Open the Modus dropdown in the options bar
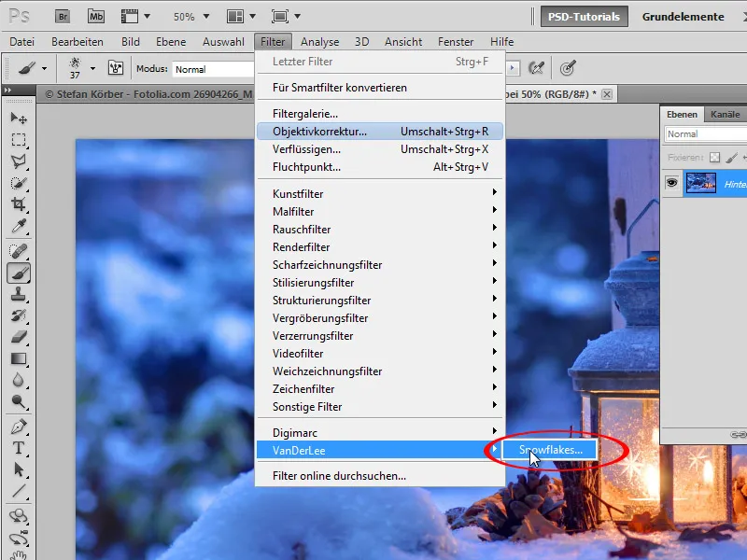 coord(215,68)
